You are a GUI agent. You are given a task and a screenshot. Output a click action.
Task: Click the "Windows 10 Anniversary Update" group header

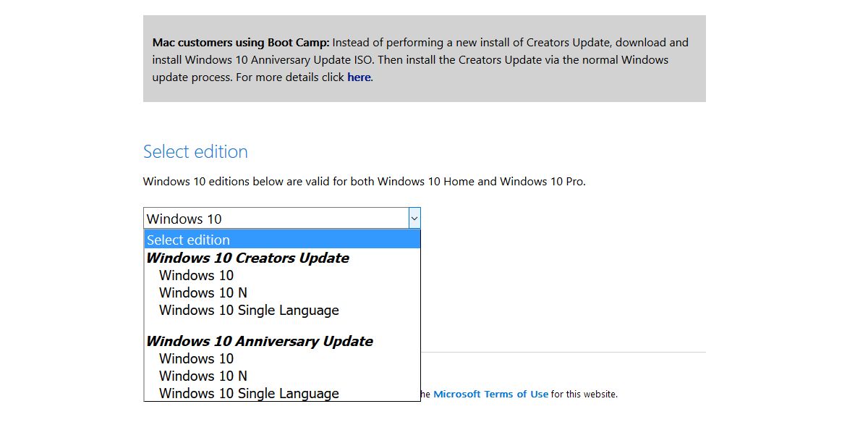(x=259, y=341)
